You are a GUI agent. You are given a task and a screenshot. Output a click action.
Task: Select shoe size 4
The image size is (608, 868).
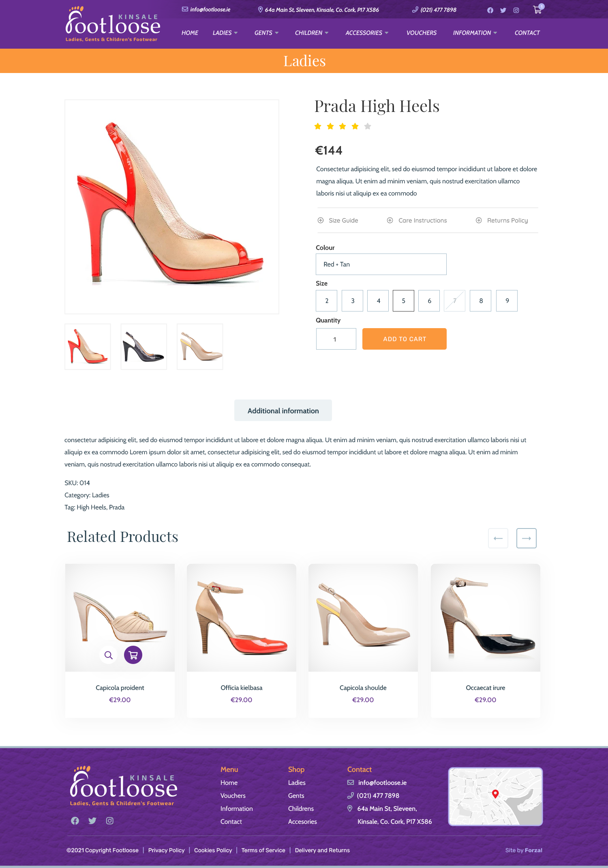[x=378, y=301]
